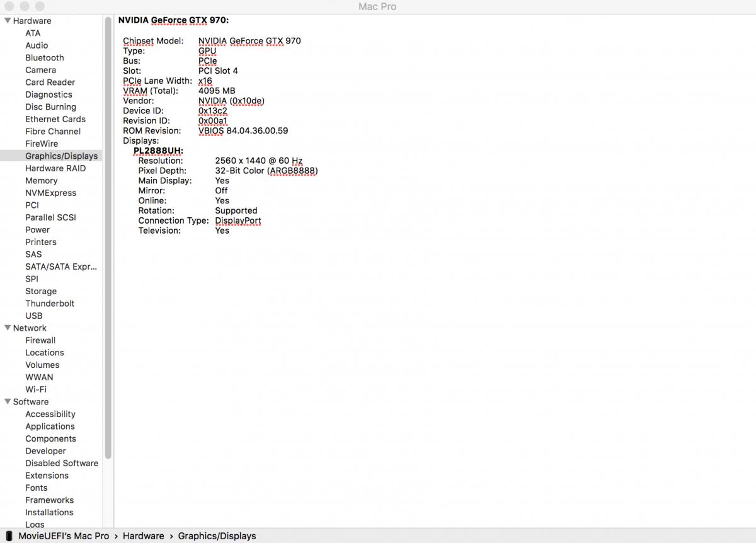Click MovieUEFI's Mac Pro in path bar
756x543 pixels.
coord(64,536)
